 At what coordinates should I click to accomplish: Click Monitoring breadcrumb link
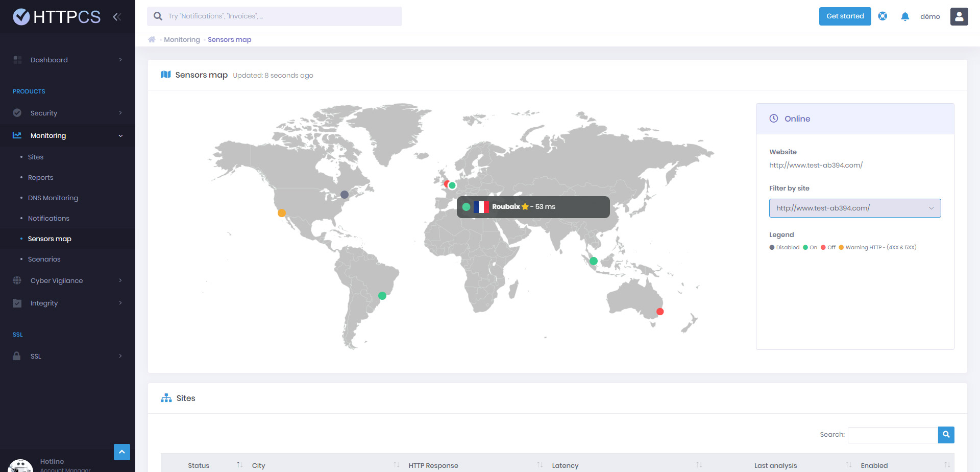click(x=182, y=39)
